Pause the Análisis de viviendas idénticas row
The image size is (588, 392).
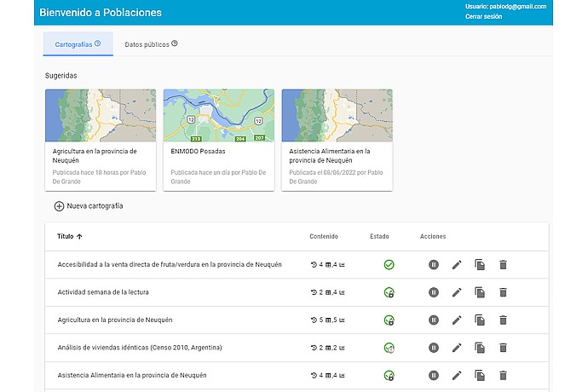pos(434,348)
